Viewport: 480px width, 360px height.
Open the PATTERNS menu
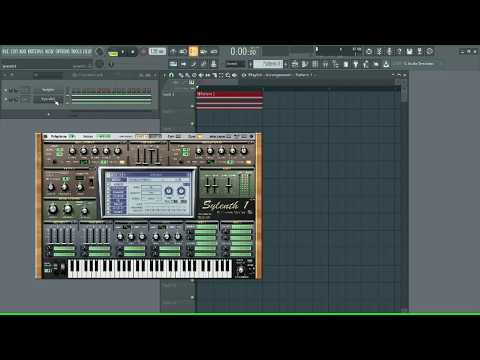tap(36, 52)
